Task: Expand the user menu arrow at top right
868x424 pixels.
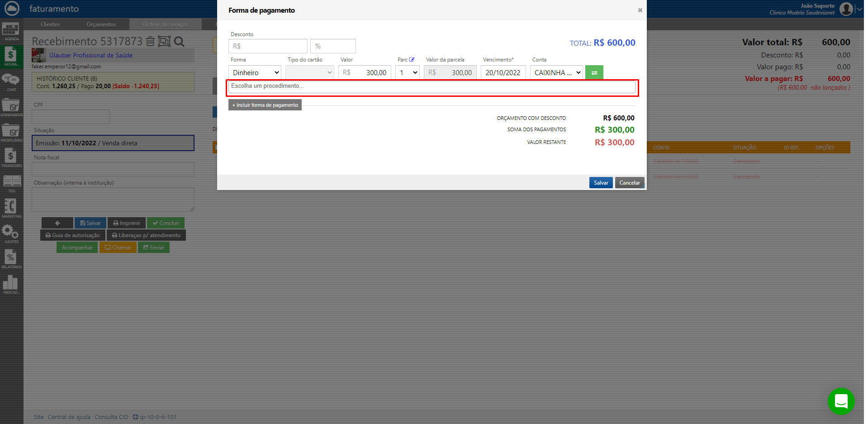Action: [x=859, y=9]
